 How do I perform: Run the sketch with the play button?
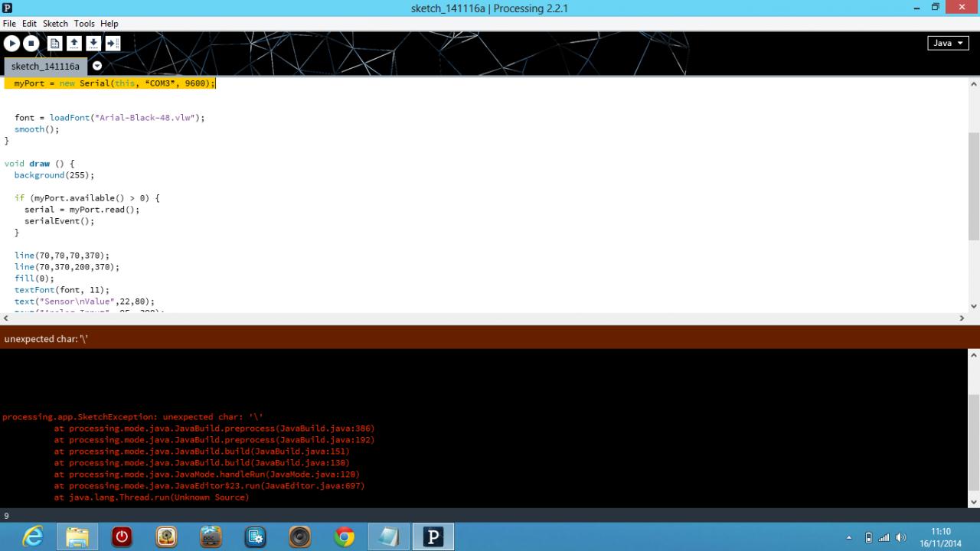pyautogui.click(x=11, y=44)
